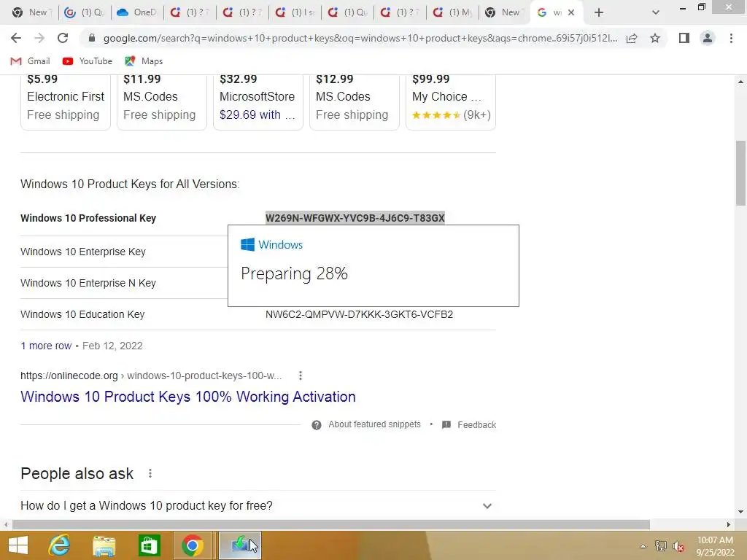Click the horizontal scrollbar thumb
The height and width of the screenshot is (560, 747).
(330, 525)
